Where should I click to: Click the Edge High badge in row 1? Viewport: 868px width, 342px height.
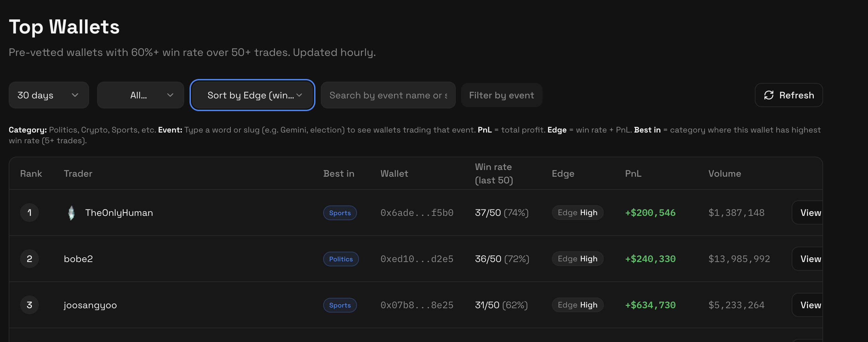(577, 212)
